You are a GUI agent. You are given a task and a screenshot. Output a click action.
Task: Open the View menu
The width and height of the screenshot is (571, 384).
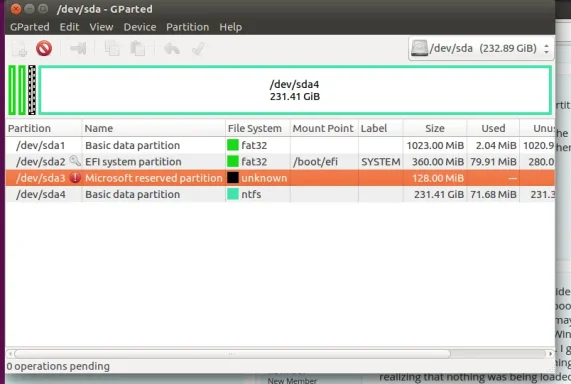[101, 27]
